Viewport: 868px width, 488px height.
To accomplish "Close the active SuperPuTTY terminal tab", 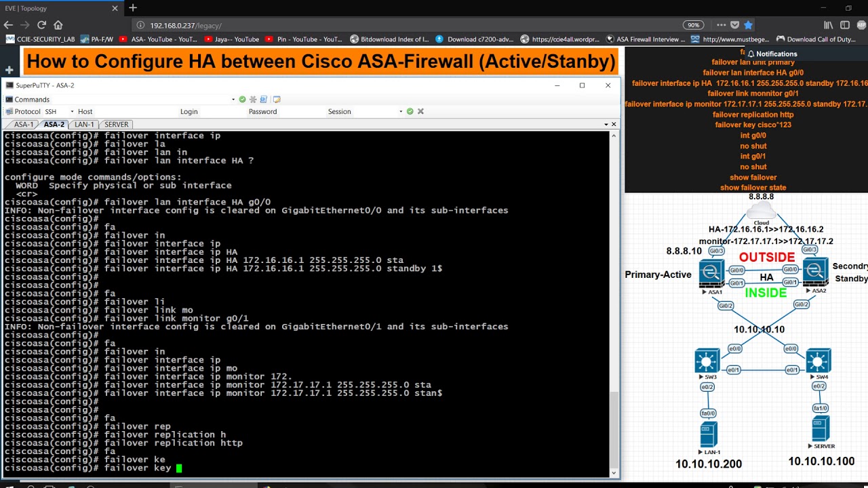I will 614,124.
